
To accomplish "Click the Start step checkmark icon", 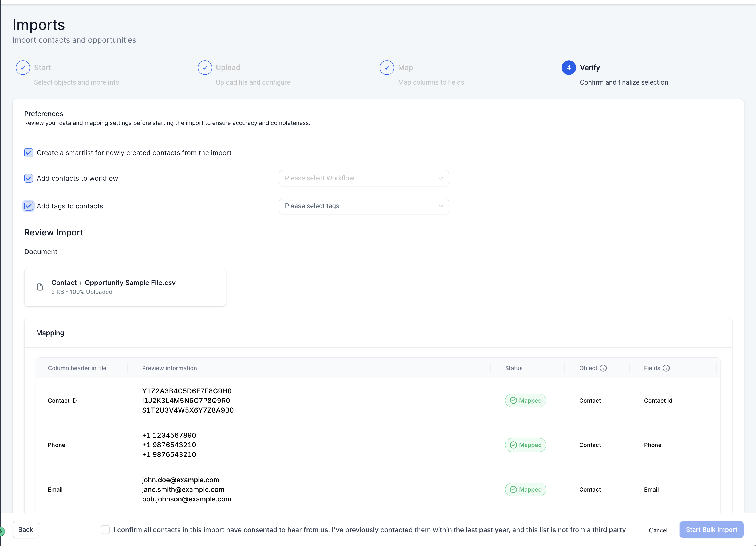I will pos(22,68).
